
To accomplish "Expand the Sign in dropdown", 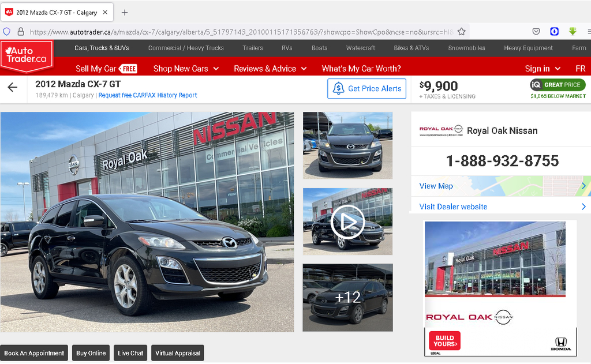I will tap(543, 69).
